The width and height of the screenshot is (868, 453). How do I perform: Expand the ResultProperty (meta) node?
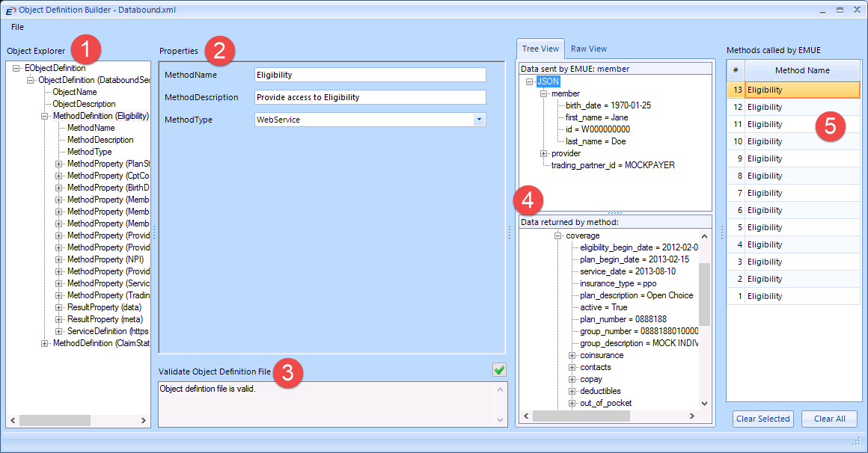click(x=58, y=319)
